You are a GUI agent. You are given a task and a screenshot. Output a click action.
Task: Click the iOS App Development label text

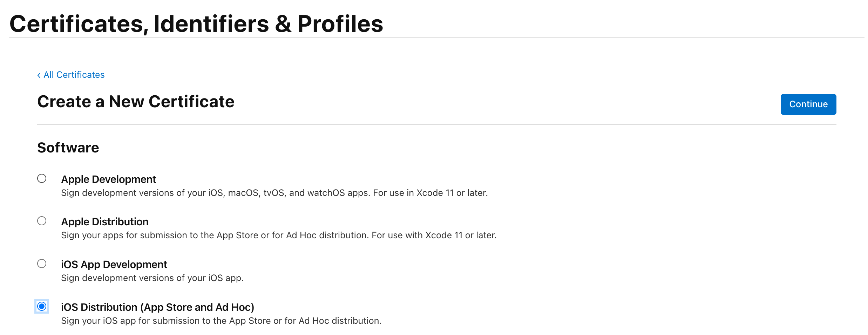tap(114, 264)
